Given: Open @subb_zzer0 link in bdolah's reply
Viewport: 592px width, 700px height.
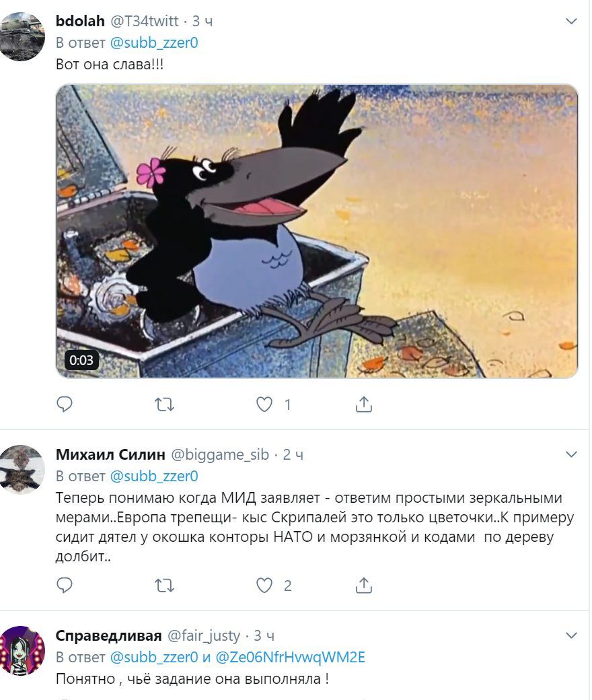Looking at the screenshot, I should [154, 43].
